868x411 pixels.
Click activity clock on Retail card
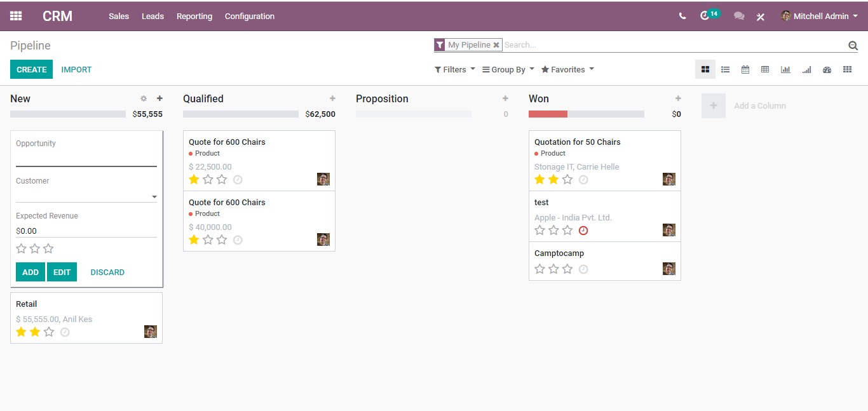tap(65, 332)
